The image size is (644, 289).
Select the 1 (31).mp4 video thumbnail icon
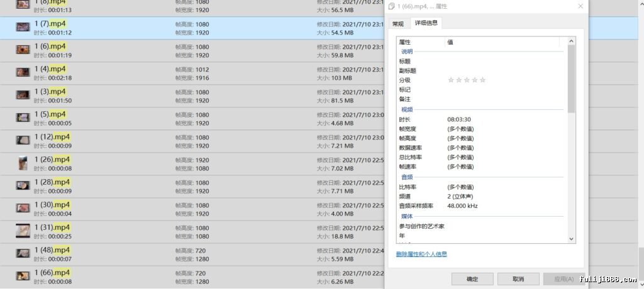pyautogui.click(x=23, y=231)
